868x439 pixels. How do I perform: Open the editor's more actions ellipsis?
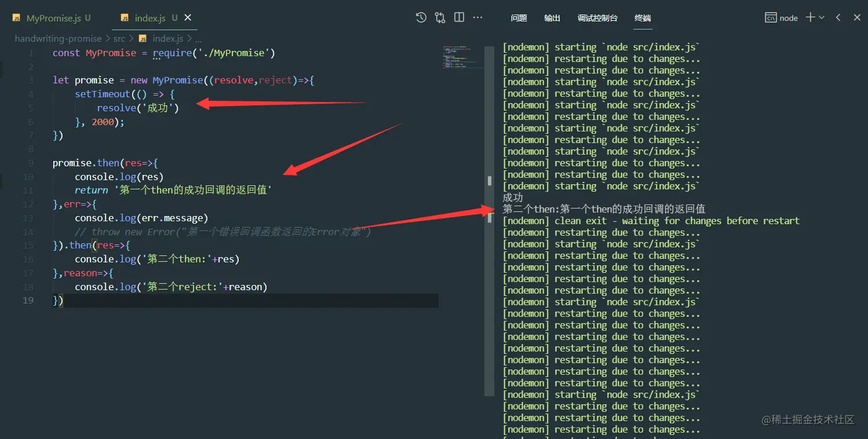[478, 17]
